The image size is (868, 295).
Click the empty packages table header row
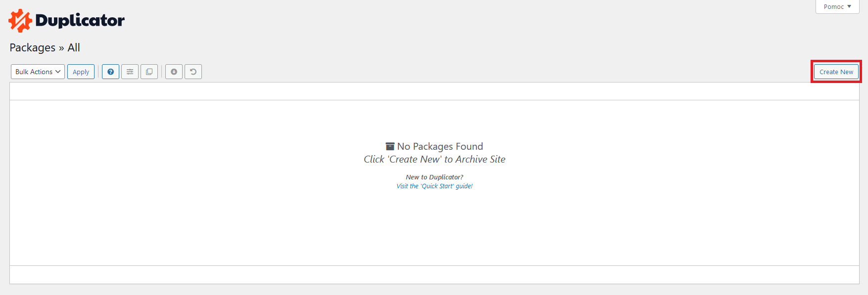tap(434, 91)
